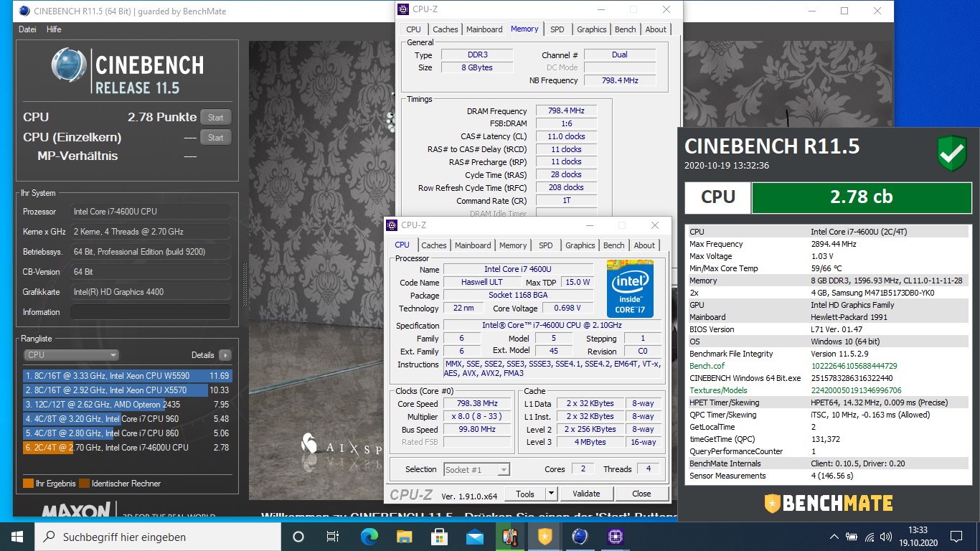Click the green 2.78 cb score bar
Viewport: 980px width, 551px height.
tap(860, 197)
